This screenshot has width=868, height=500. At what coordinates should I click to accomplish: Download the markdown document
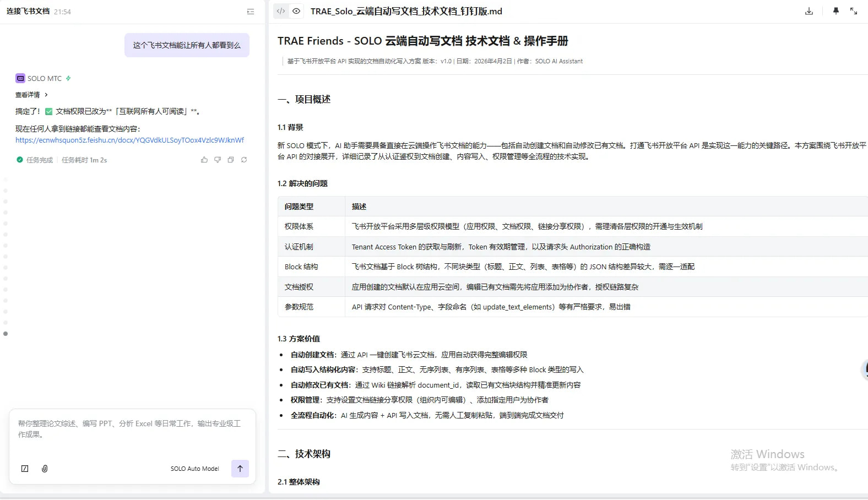coord(809,11)
